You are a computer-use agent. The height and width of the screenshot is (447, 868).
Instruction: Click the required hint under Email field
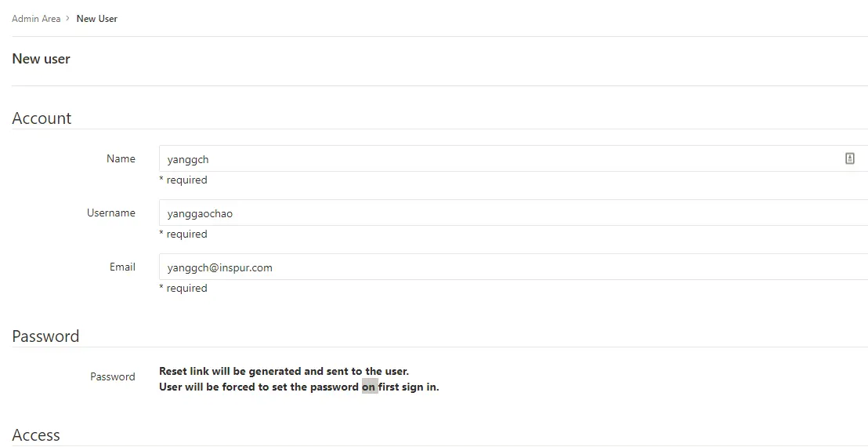point(183,288)
